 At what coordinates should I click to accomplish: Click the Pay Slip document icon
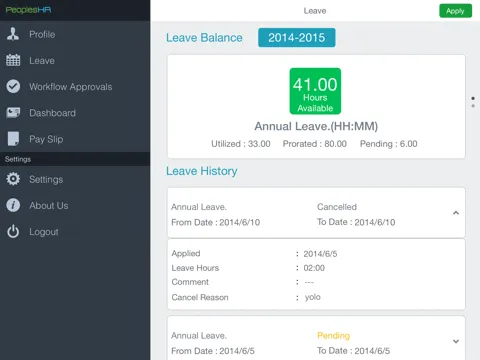(x=13, y=139)
